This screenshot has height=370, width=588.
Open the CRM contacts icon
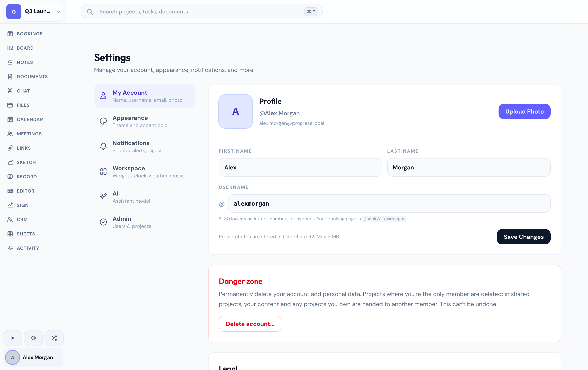pyautogui.click(x=10, y=219)
